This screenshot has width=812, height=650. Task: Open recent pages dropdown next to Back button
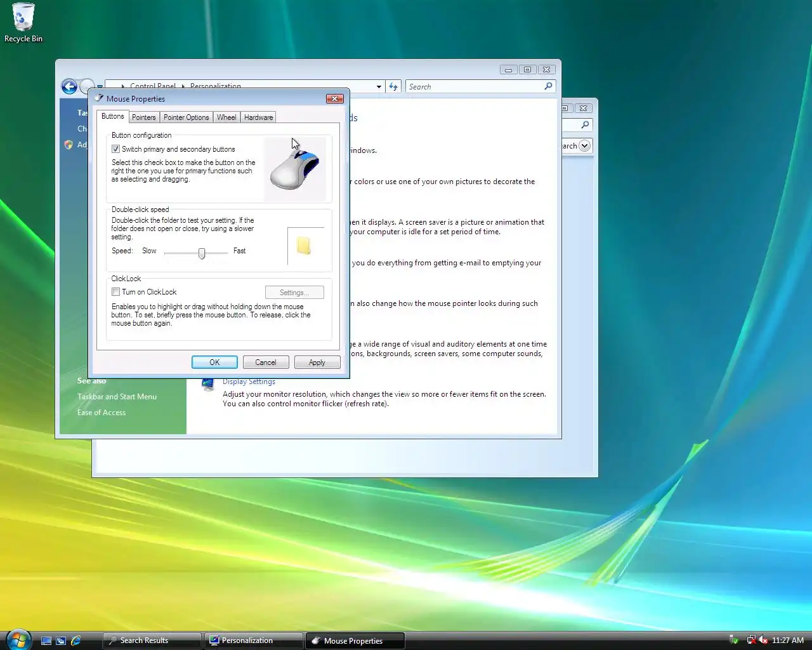coord(100,87)
